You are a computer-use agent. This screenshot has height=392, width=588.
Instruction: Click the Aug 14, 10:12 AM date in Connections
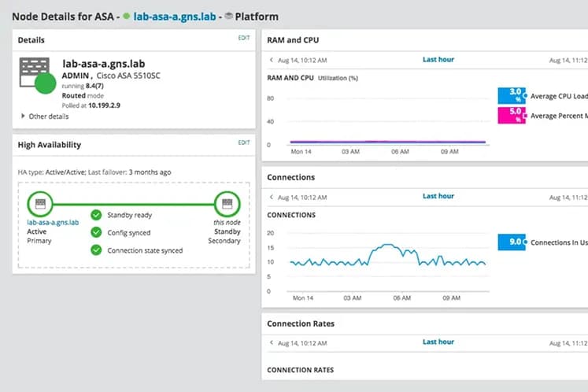[x=302, y=198]
